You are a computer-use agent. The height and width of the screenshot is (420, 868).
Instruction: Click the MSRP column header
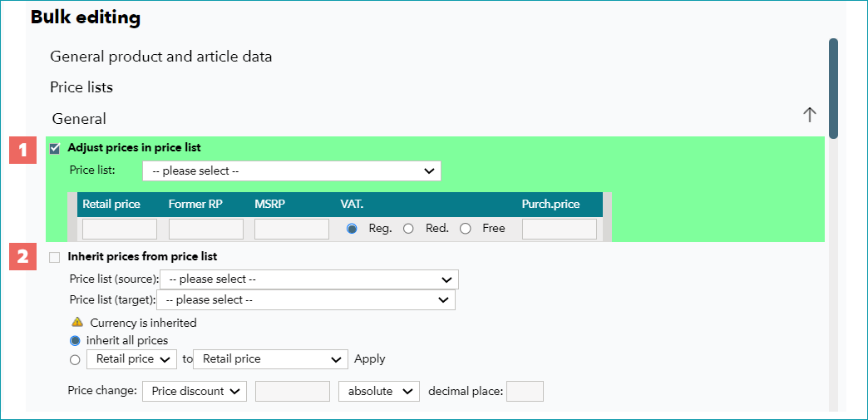(x=269, y=205)
